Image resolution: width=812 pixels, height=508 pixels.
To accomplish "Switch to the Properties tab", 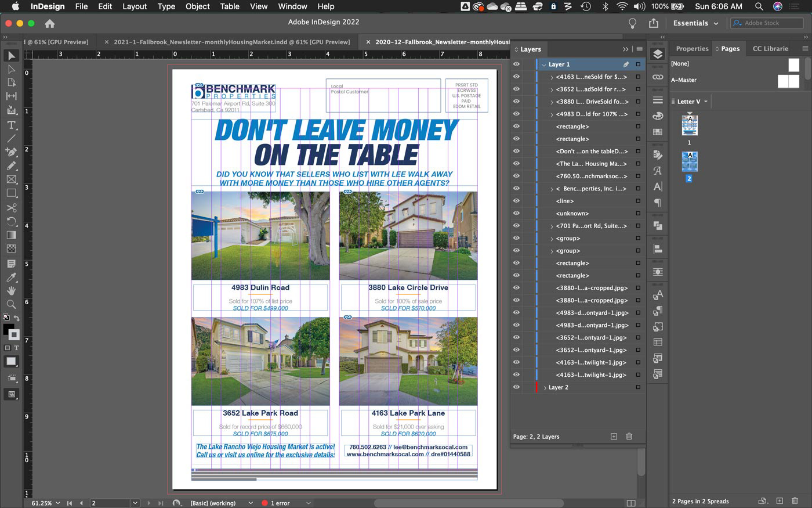I will [692, 49].
